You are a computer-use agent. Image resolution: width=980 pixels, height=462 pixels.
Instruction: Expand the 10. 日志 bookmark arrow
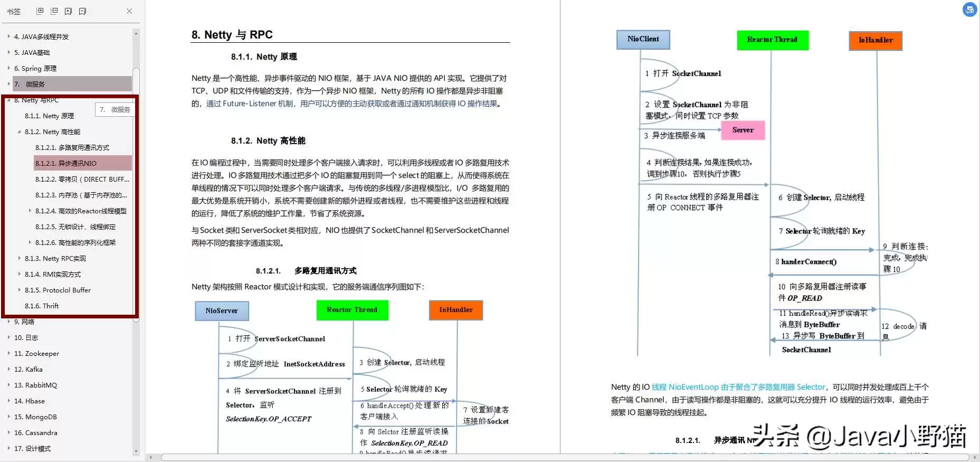(x=8, y=337)
